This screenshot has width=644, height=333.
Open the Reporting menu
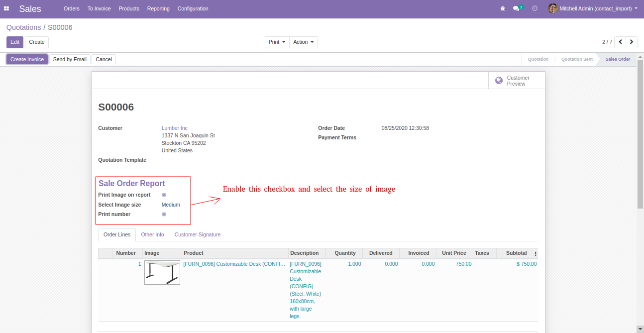coord(158,8)
